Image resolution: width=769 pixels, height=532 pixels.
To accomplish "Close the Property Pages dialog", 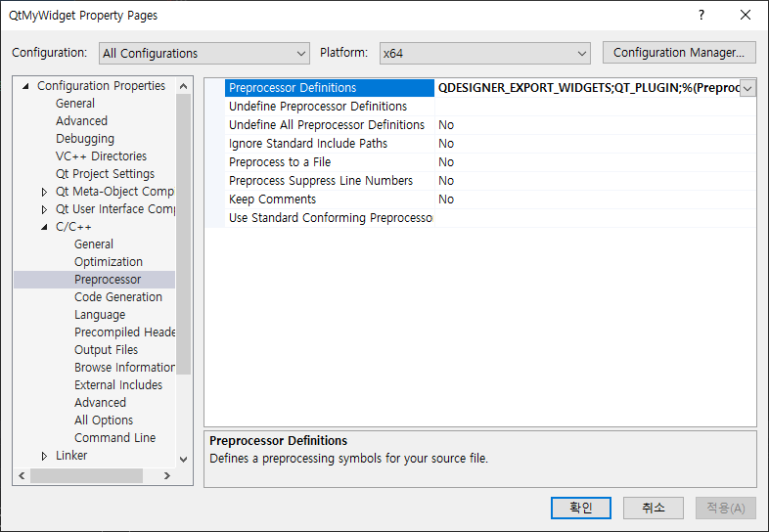I will (746, 16).
